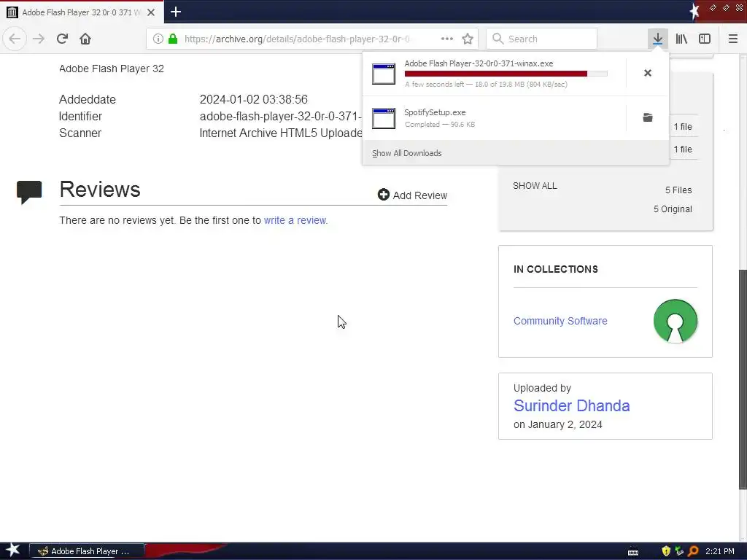Go to the Home page icon
The height and width of the screenshot is (560, 747).
click(x=85, y=39)
